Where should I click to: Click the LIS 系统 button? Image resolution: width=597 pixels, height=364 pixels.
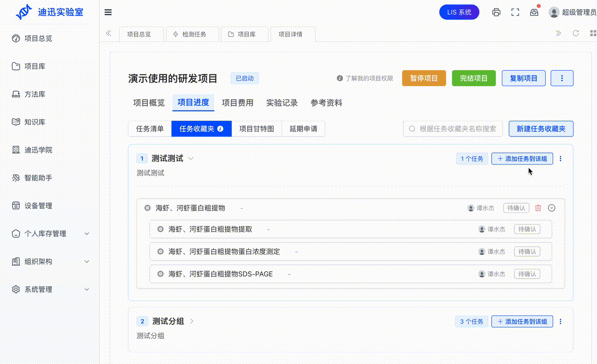point(459,13)
